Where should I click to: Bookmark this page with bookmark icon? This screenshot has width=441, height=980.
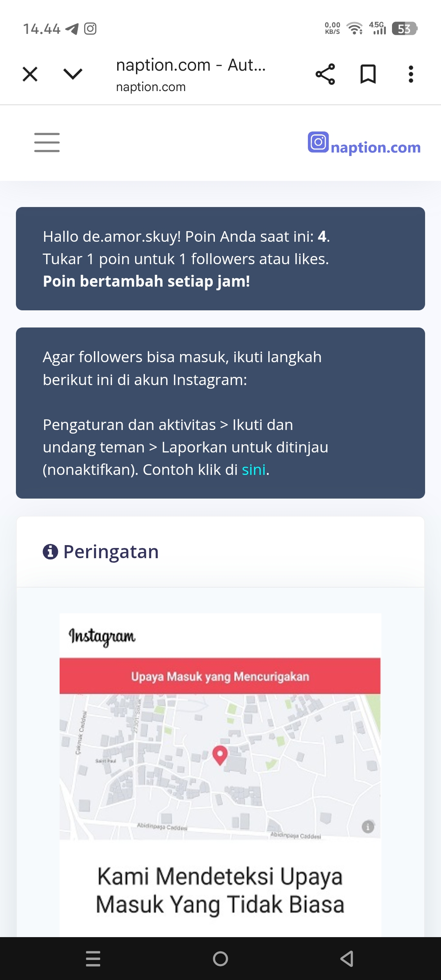(x=368, y=74)
